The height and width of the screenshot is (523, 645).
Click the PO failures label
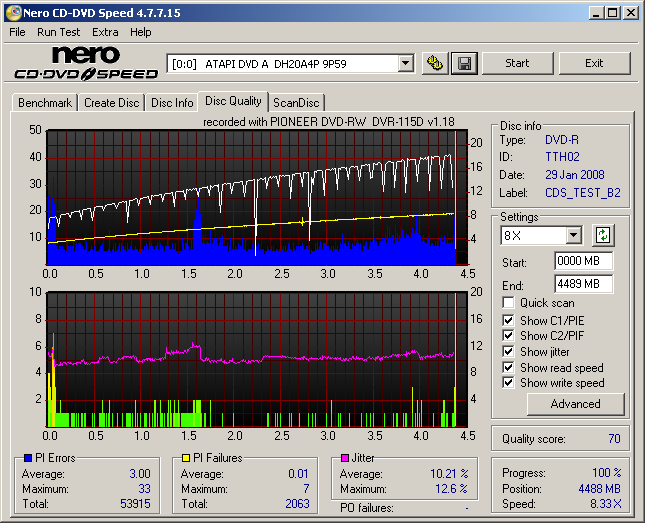[367, 508]
